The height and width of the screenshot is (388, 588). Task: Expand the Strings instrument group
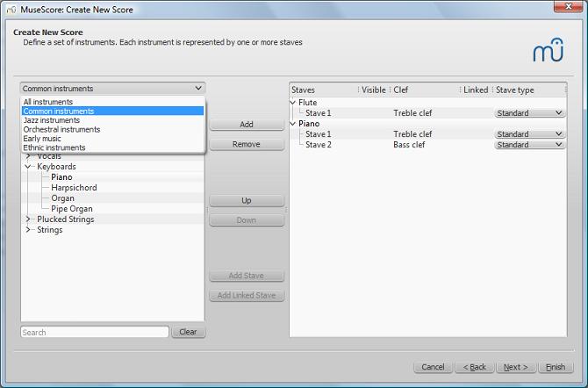click(x=28, y=230)
